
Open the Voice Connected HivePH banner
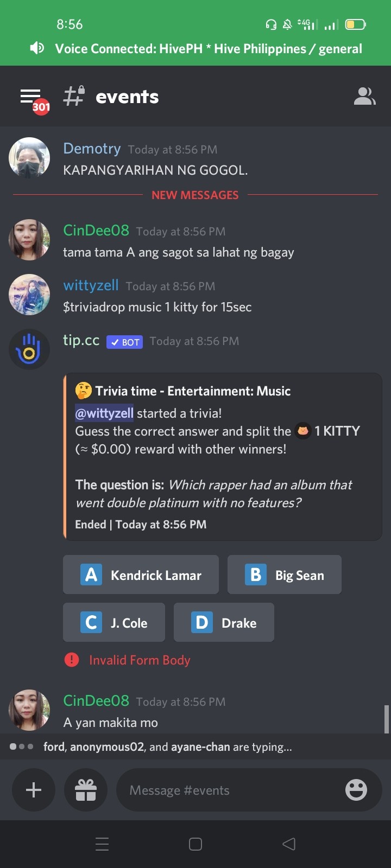pos(195,49)
